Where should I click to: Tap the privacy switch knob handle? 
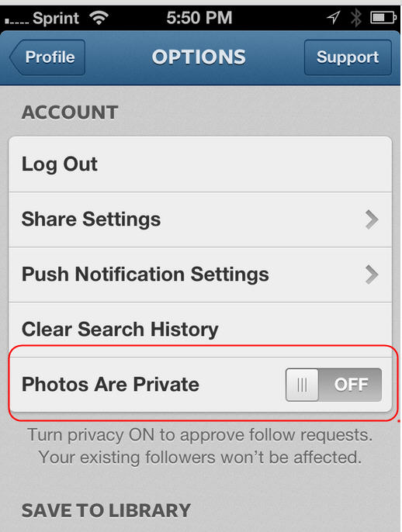pyautogui.click(x=302, y=385)
